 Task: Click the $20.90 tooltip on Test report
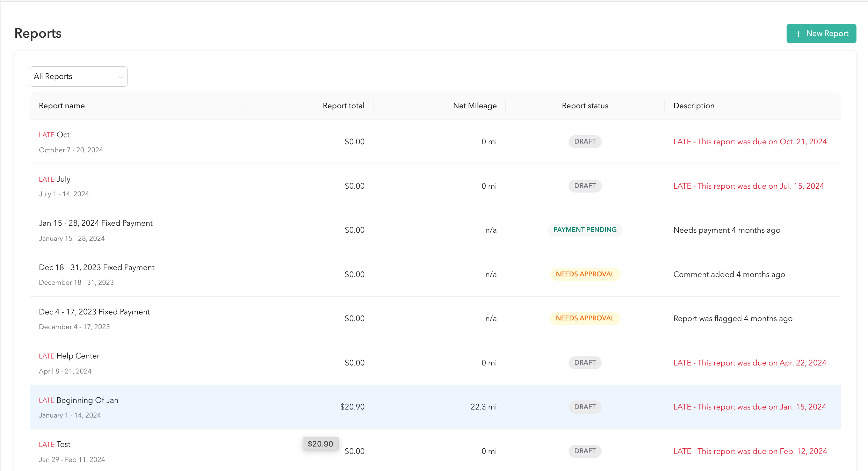point(320,443)
